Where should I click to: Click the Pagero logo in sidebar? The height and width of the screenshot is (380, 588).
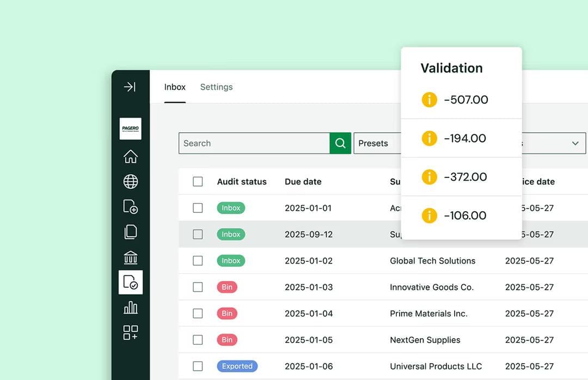coord(131,128)
